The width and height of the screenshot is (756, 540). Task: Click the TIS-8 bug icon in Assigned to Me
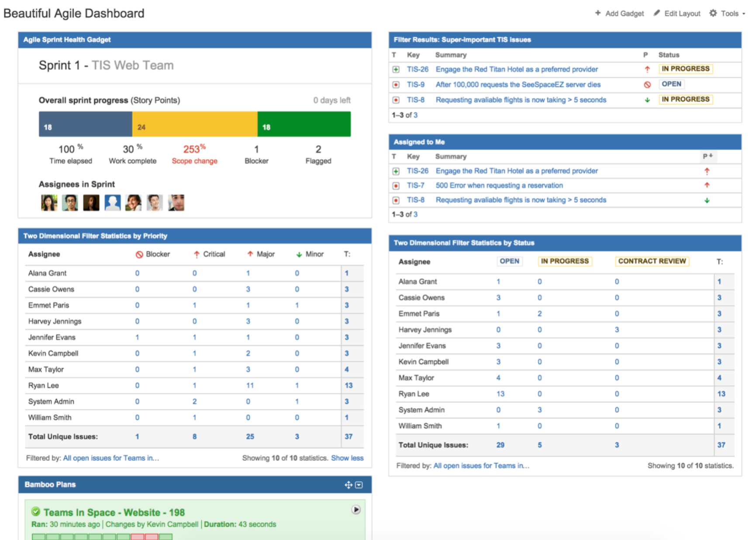(396, 200)
